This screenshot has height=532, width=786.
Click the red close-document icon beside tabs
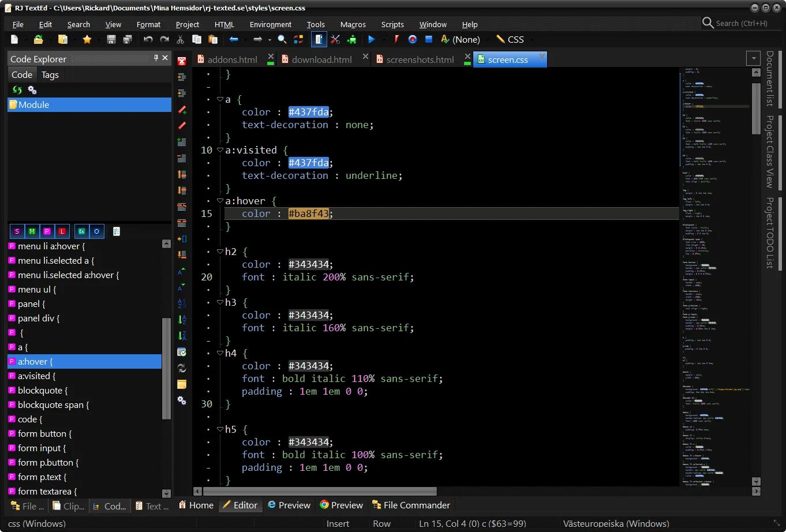pyautogui.click(x=182, y=61)
